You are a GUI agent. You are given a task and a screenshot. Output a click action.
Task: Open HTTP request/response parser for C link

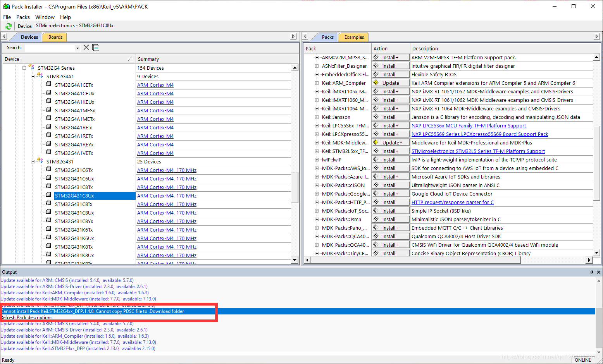pos(453,202)
